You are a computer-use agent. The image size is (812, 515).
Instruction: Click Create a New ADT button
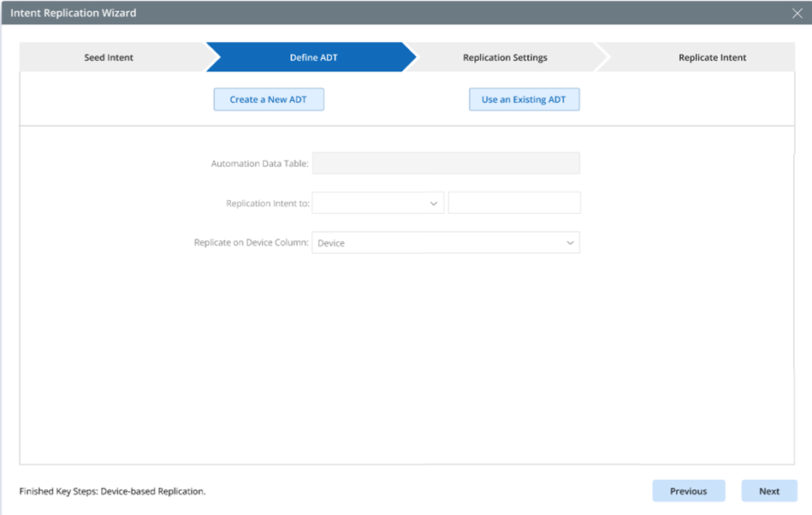coord(269,100)
